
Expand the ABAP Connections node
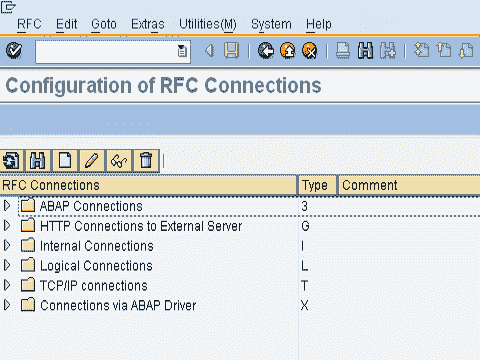(x=7, y=206)
